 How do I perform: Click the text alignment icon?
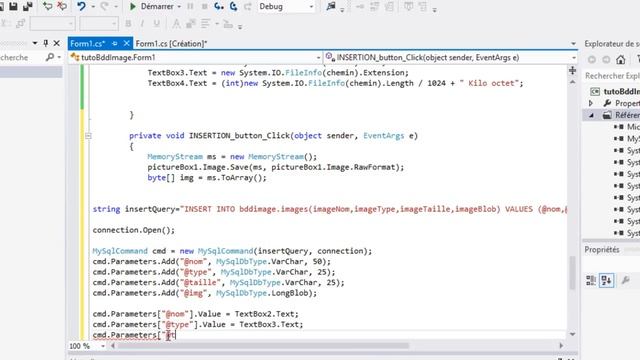point(205,24)
